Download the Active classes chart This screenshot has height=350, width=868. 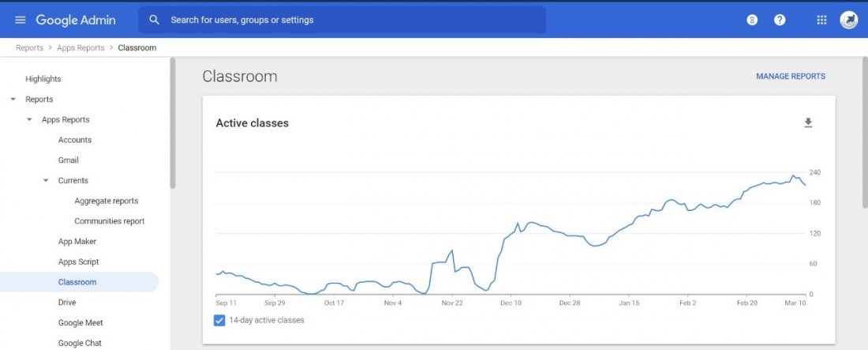(808, 122)
